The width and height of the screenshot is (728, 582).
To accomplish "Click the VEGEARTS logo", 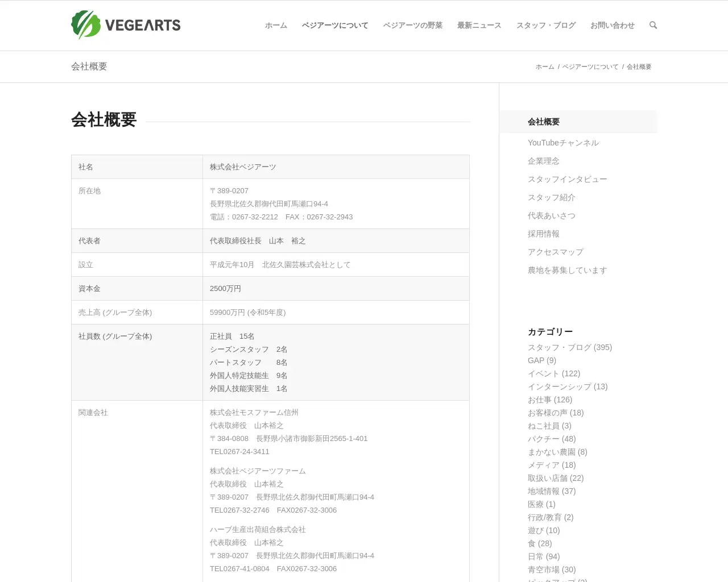I will coord(126,25).
